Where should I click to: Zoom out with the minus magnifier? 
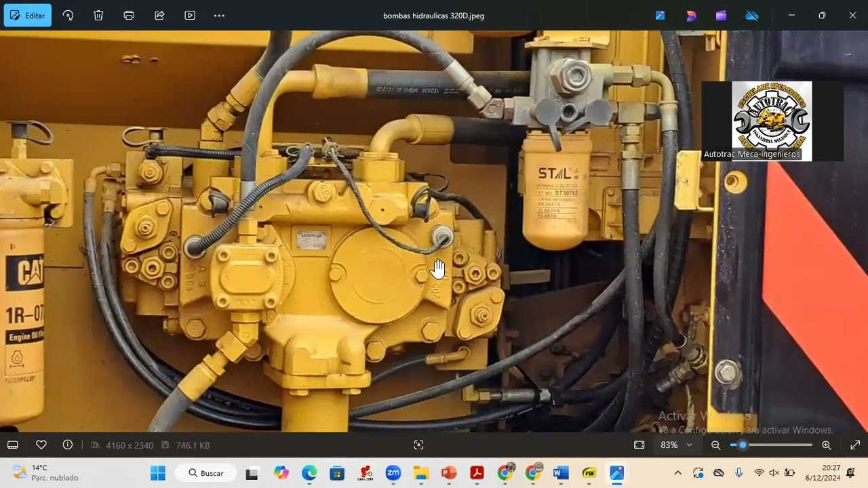[x=716, y=445]
